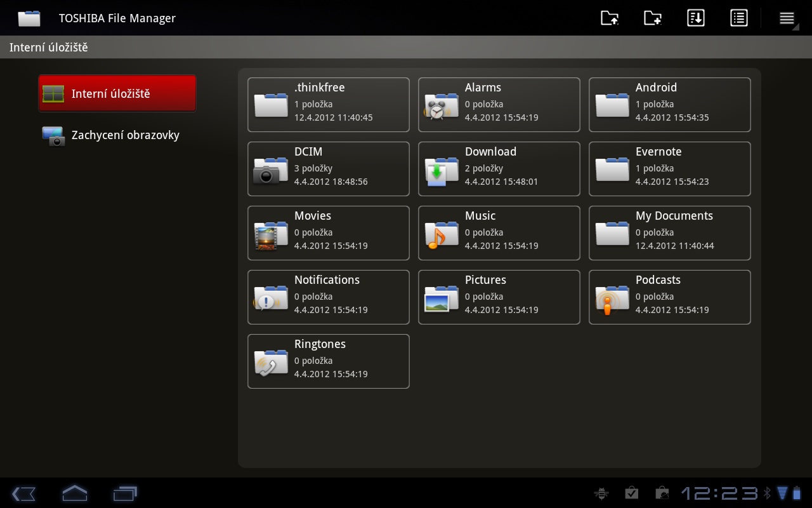
Task: Click the TOSHIBA File Manager app icon
Action: 29,18
